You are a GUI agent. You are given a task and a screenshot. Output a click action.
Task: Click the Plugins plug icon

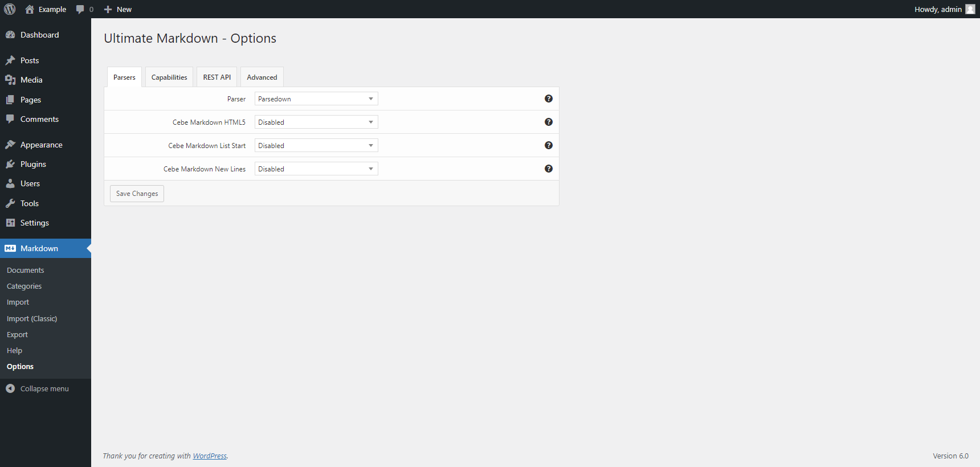(10, 164)
